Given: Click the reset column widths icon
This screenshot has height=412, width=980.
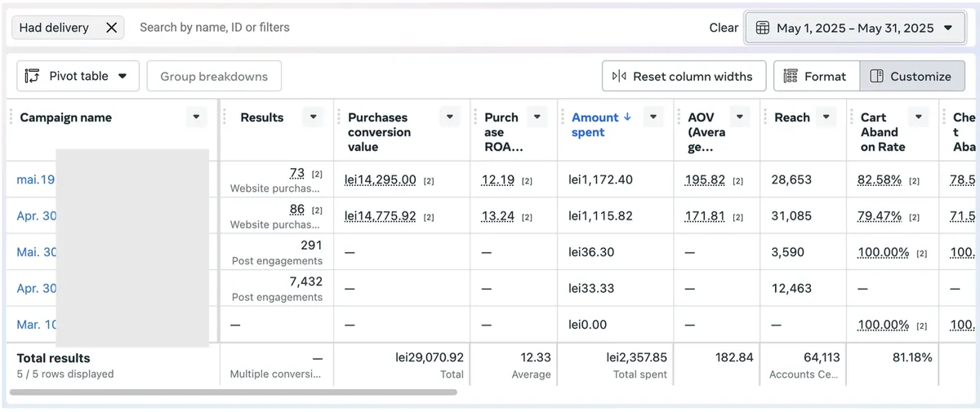Looking at the screenshot, I should (619, 76).
